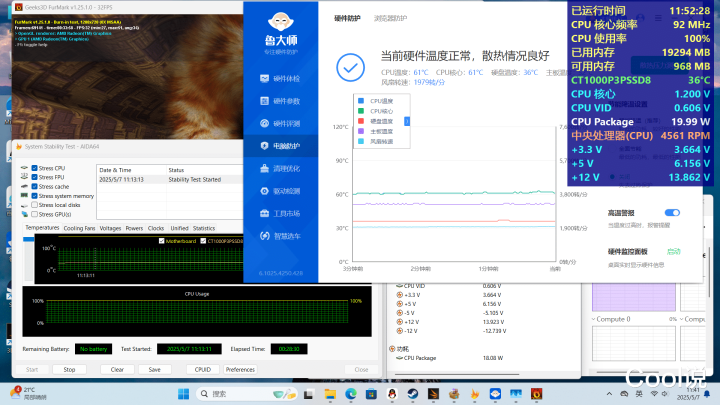The image size is (720, 405).
Task: Open CPUID from AIDA64
Action: click(x=202, y=370)
